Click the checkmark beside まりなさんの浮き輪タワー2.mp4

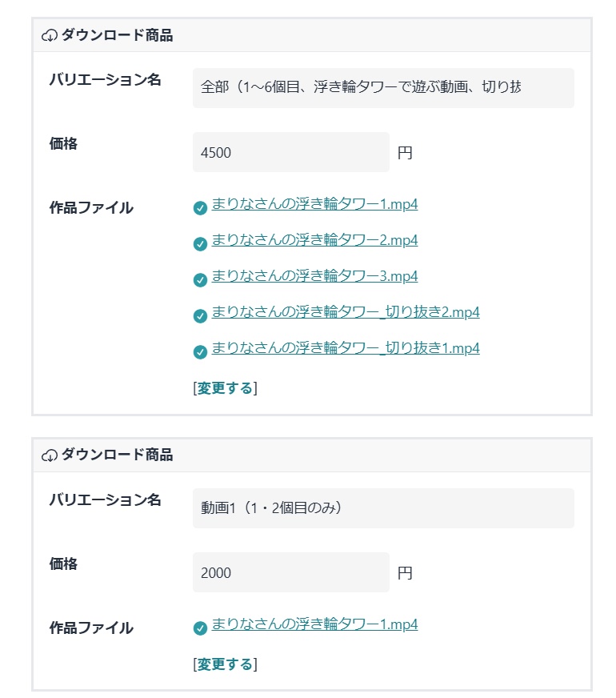coord(199,240)
